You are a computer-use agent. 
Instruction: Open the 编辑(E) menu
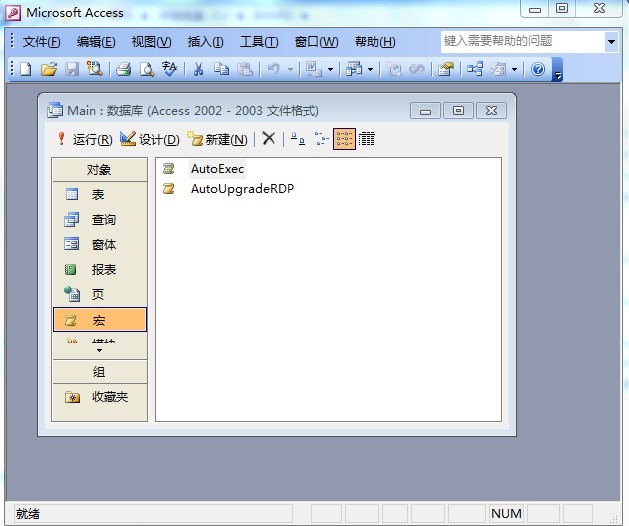click(x=96, y=42)
